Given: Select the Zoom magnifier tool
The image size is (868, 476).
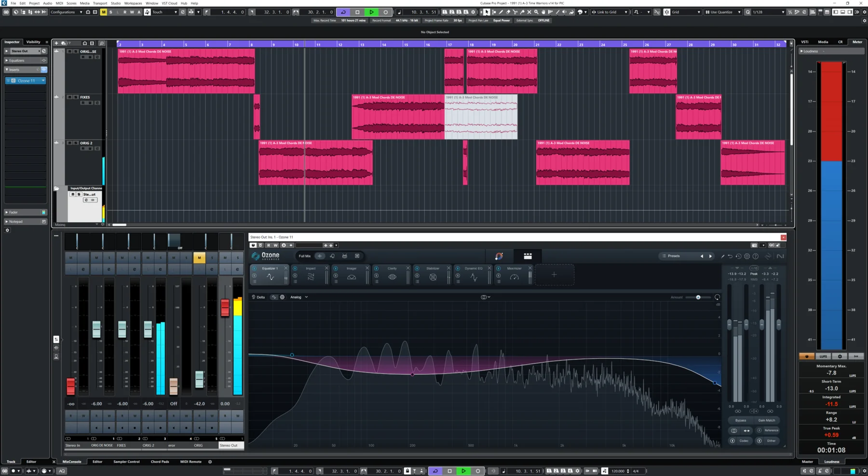Looking at the screenshot, I should (x=536, y=12).
